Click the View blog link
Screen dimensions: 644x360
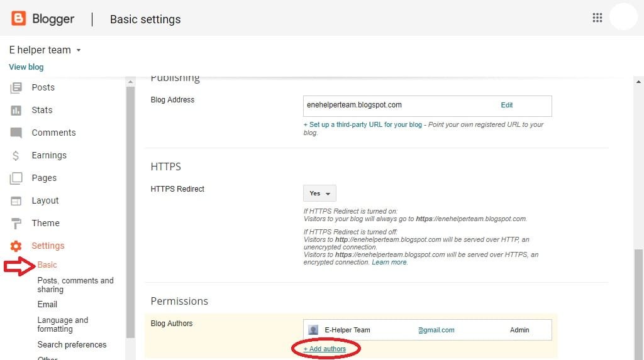point(26,67)
